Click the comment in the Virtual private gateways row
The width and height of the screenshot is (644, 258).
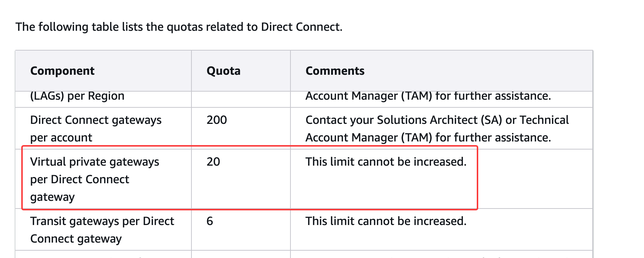pos(386,162)
